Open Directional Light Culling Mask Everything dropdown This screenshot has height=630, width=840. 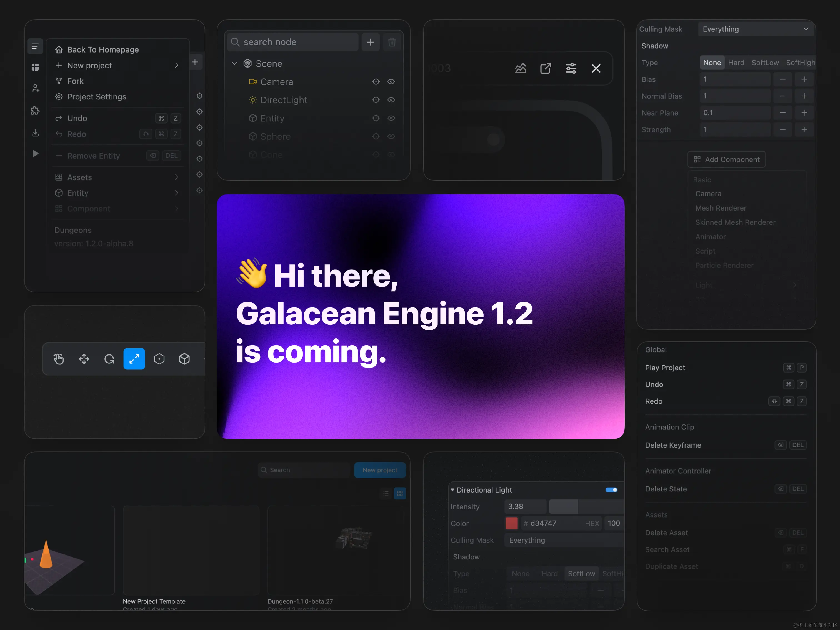coord(565,540)
